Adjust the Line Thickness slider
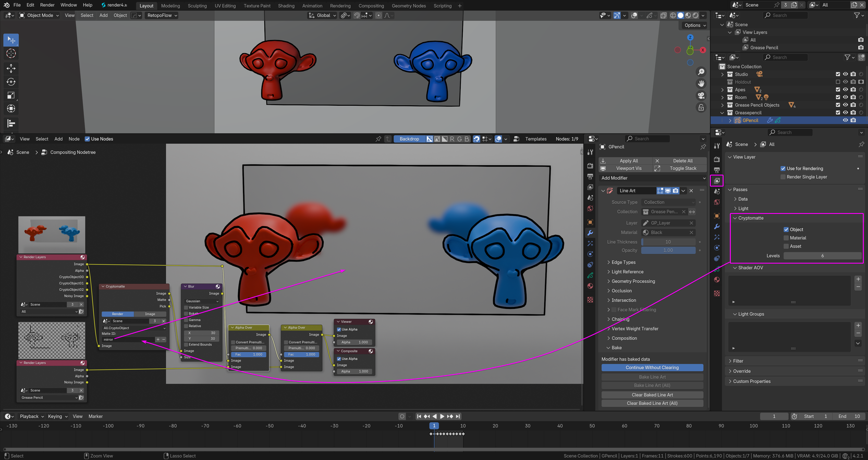 668,242
